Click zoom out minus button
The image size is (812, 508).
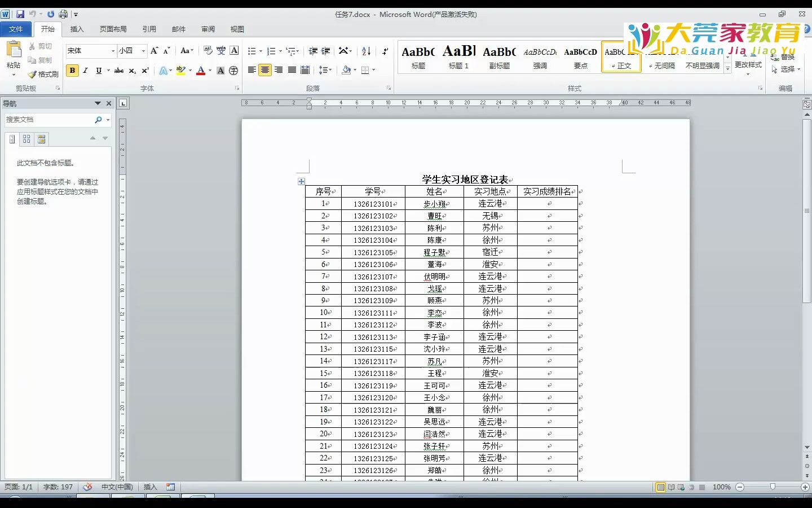pos(740,487)
